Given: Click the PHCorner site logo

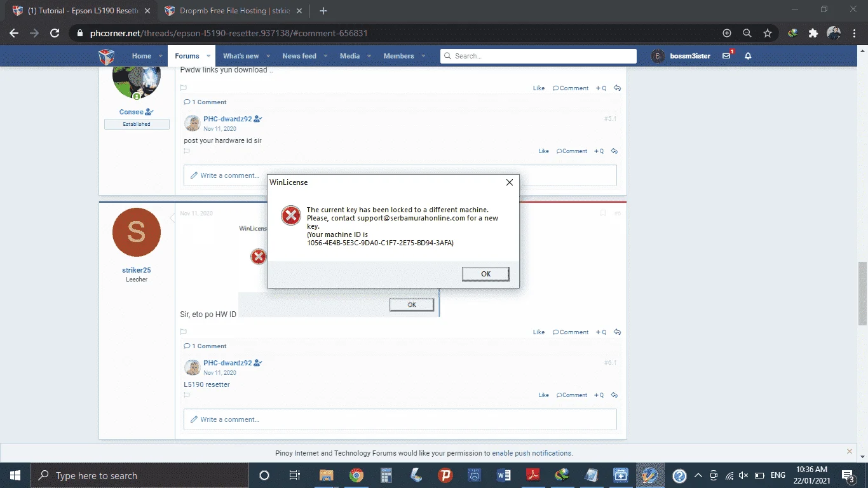Looking at the screenshot, I should [x=107, y=57].
